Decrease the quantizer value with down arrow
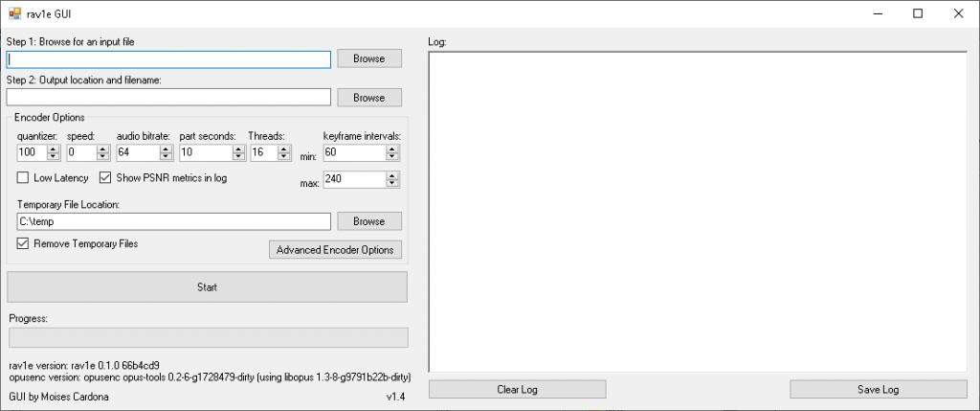Viewport: 980px width, 411px height. click(54, 156)
